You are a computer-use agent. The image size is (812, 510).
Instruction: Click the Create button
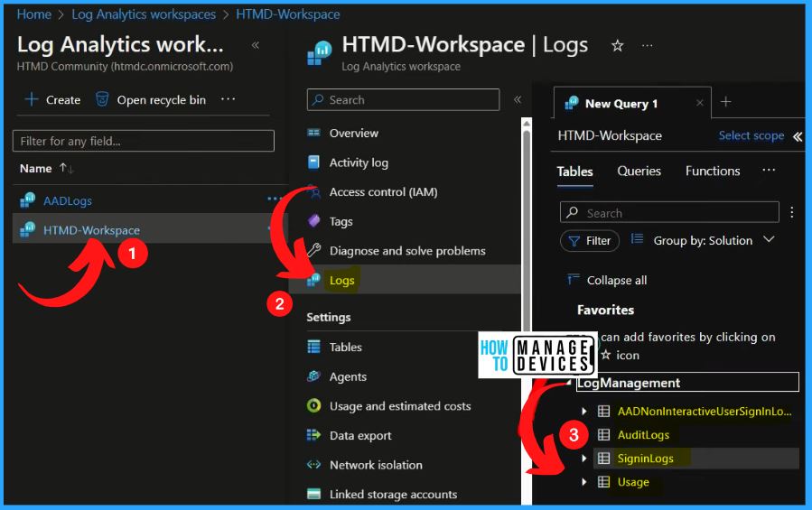[x=52, y=99]
